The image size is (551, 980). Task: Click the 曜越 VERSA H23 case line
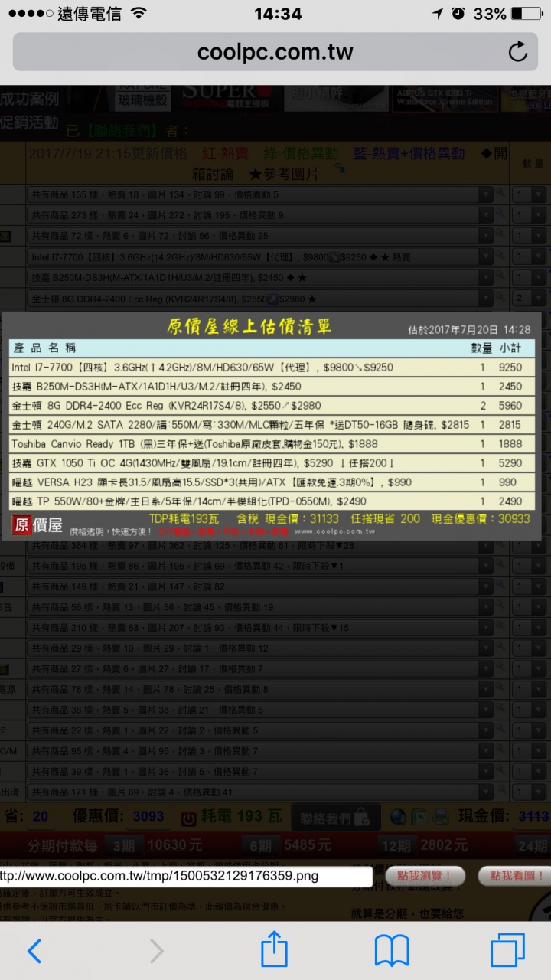point(272,482)
